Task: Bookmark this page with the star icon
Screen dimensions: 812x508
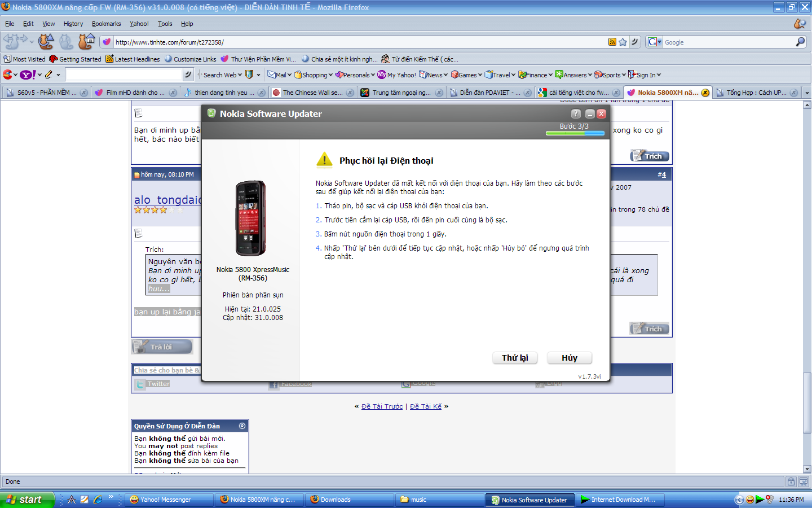Action: (623, 42)
